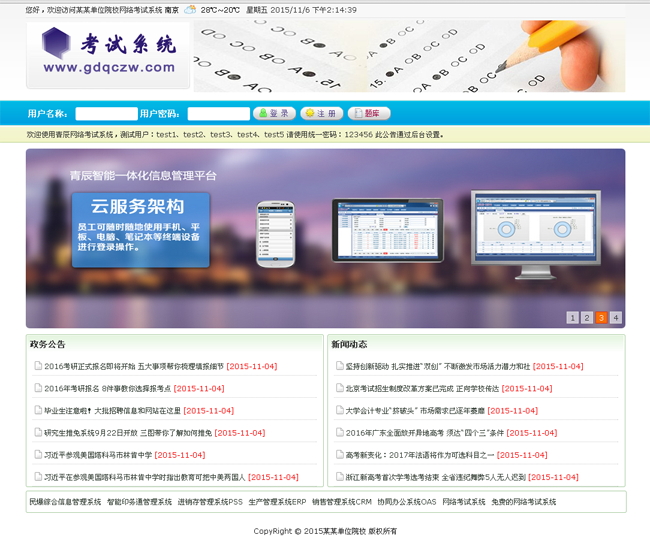The width and height of the screenshot is (650, 544).
Task: Click document icon beside 2016年考研报名 8件事
Action: pyautogui.click(x=38, y=388)
